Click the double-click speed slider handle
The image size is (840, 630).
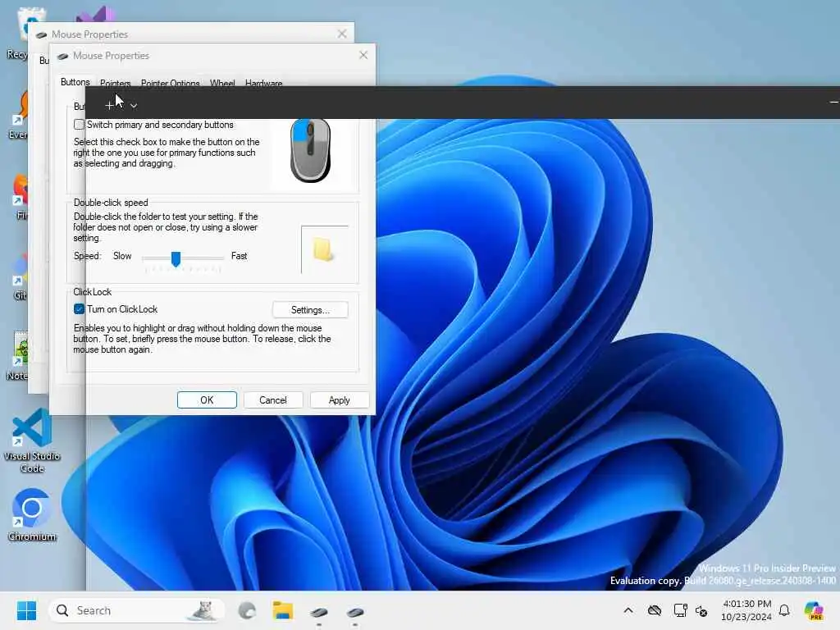pyautogui.click(x=176, y=258)
